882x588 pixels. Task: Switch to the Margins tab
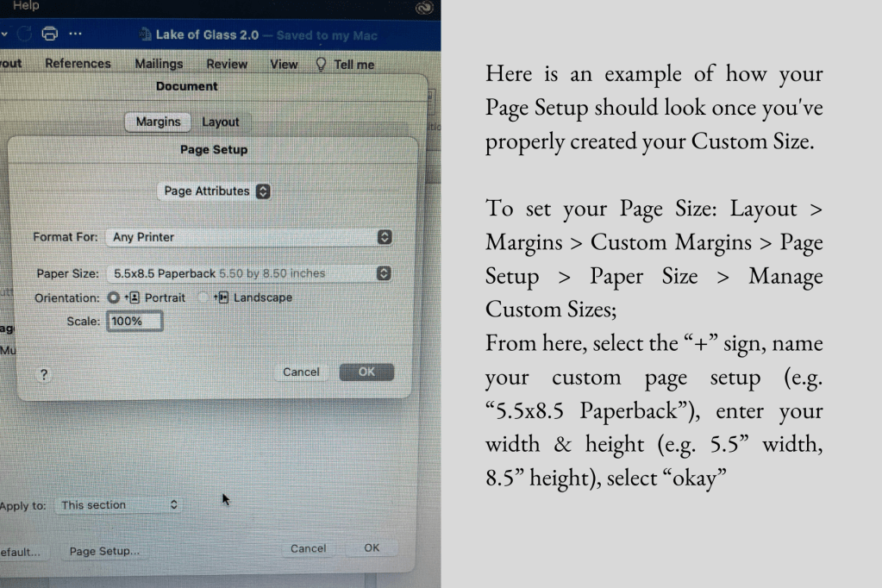pyautogui.click(x=158, y=122)
